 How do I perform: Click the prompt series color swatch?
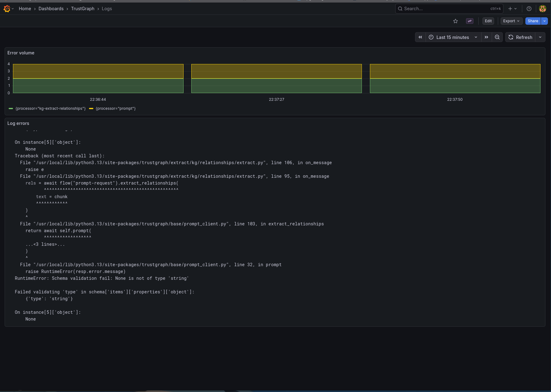click(x=91, y=109)
